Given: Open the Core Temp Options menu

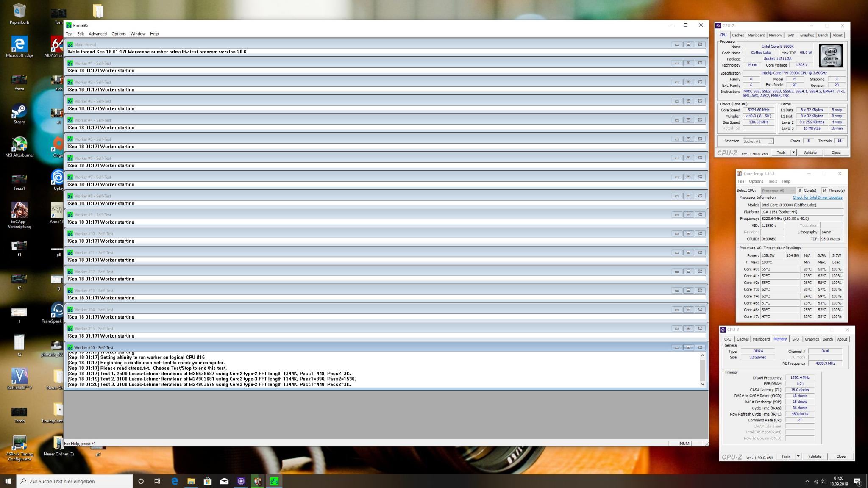Looking at the screenshot, I should (756, 181).
